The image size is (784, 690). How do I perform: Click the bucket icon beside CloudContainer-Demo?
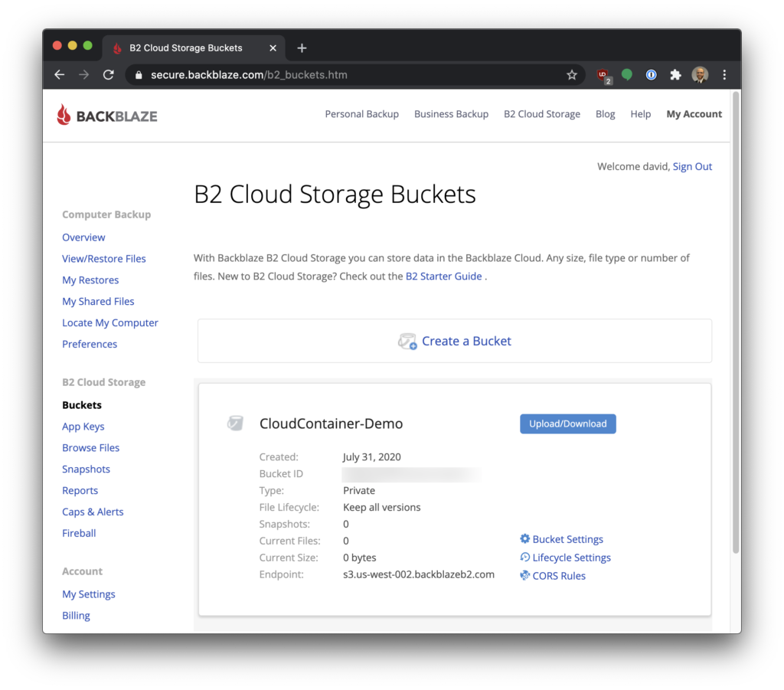point(235,423)
